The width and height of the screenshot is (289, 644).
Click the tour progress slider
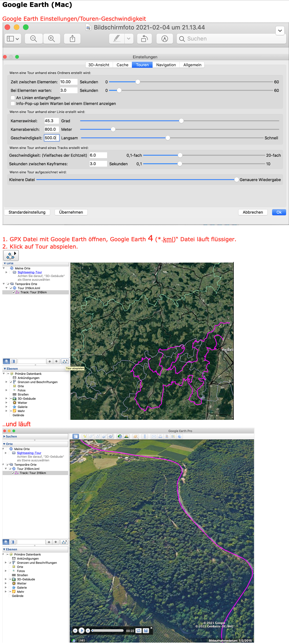107,630
